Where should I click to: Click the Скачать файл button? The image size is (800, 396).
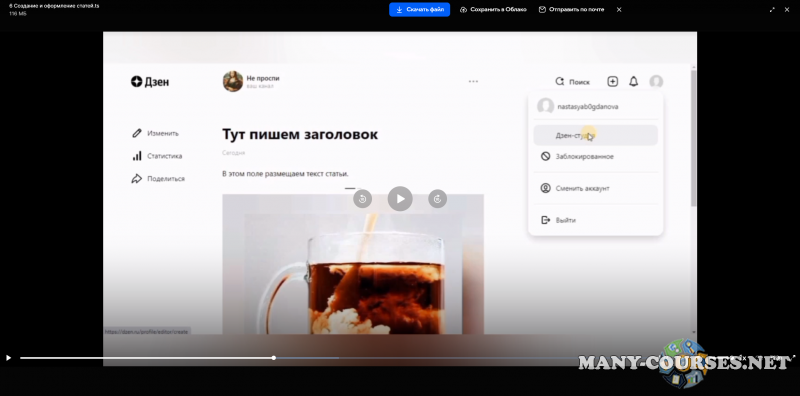(x=419, y=9)
